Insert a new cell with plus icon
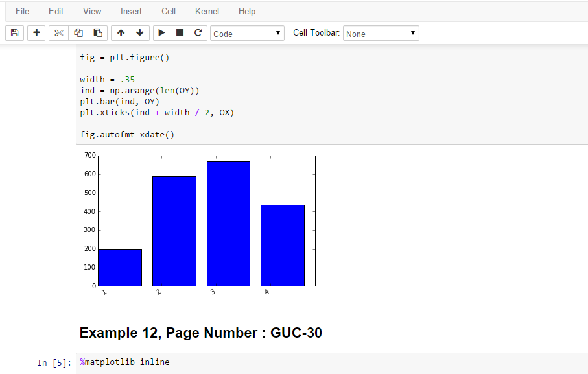Viewport: 588px width, 374px height. click(x=36, y=33)
